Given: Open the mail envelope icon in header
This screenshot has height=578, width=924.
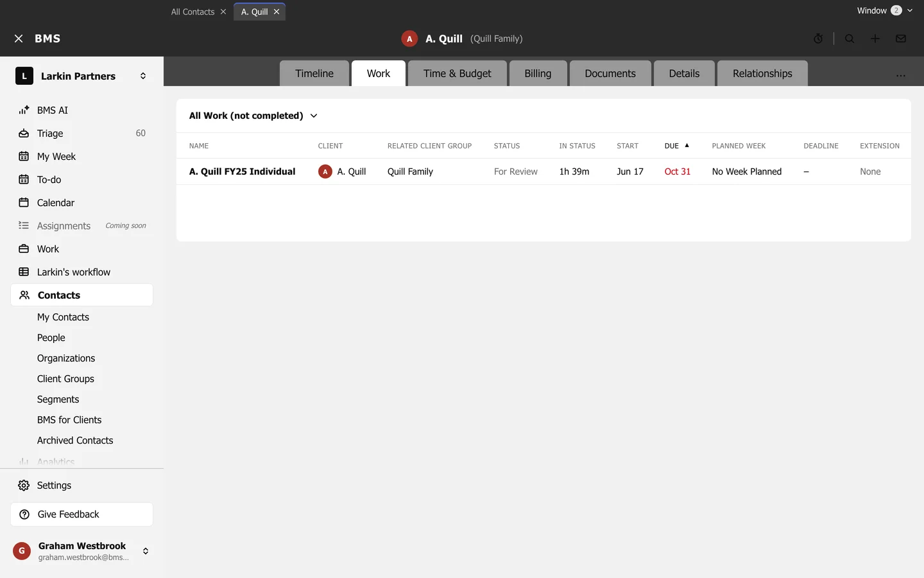Looking at the screenshot, I should tap(901, 39).
